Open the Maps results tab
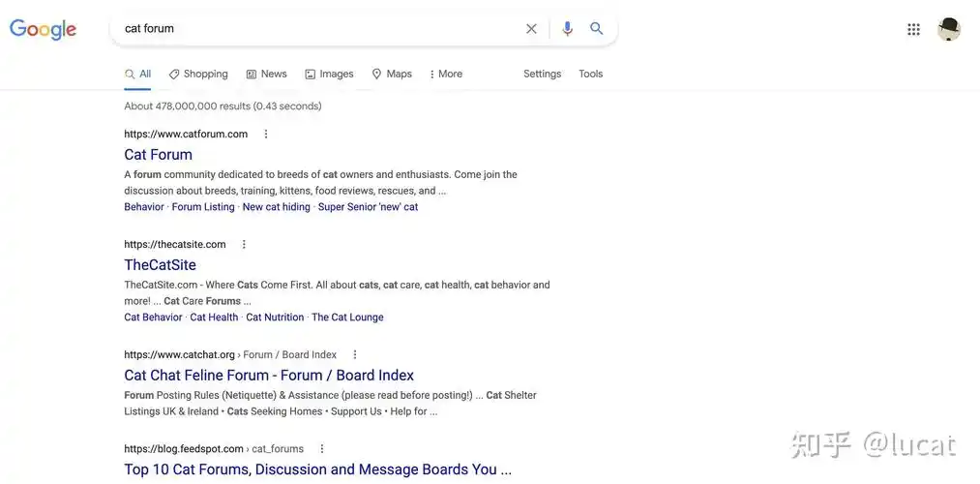The image size is (980, 484). tap(392, 75)
